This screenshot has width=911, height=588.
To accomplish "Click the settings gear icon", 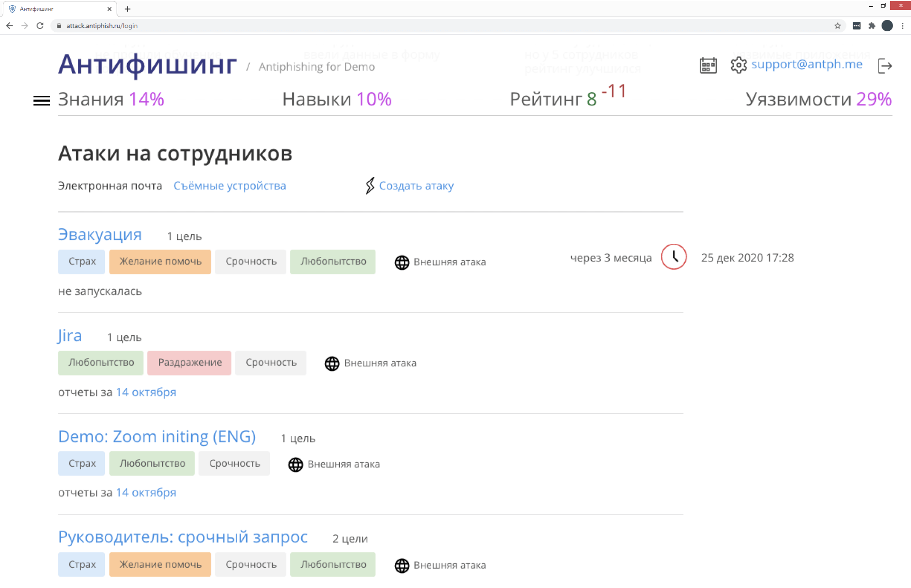I will [738, 65].
